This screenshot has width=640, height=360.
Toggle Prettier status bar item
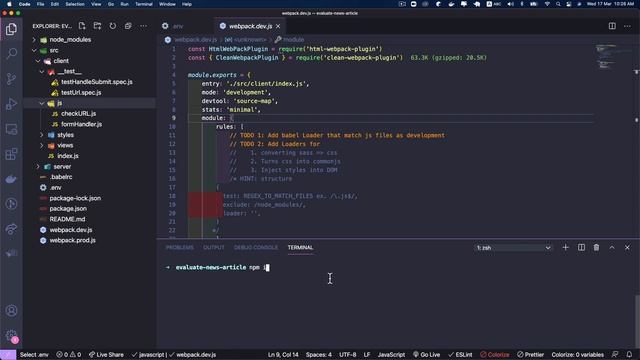[530, 354]
